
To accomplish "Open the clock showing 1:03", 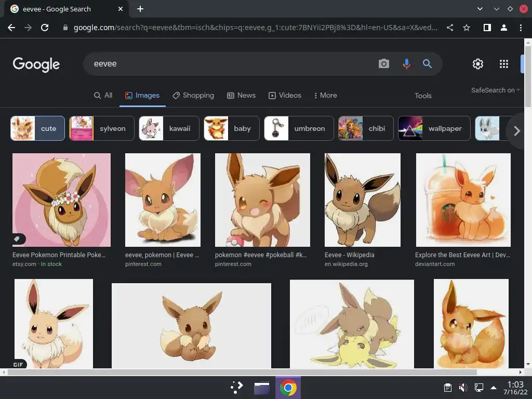I will 515,388.
